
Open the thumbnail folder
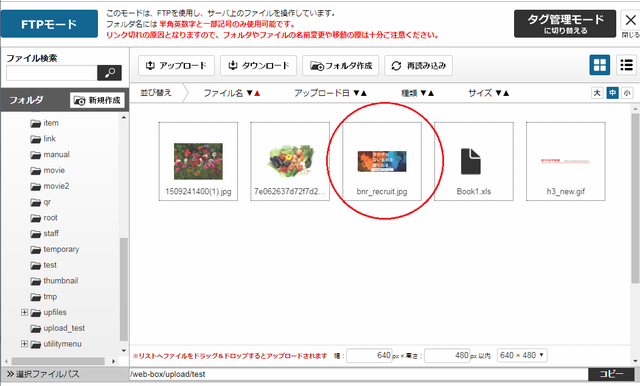(x=54, y=281)
